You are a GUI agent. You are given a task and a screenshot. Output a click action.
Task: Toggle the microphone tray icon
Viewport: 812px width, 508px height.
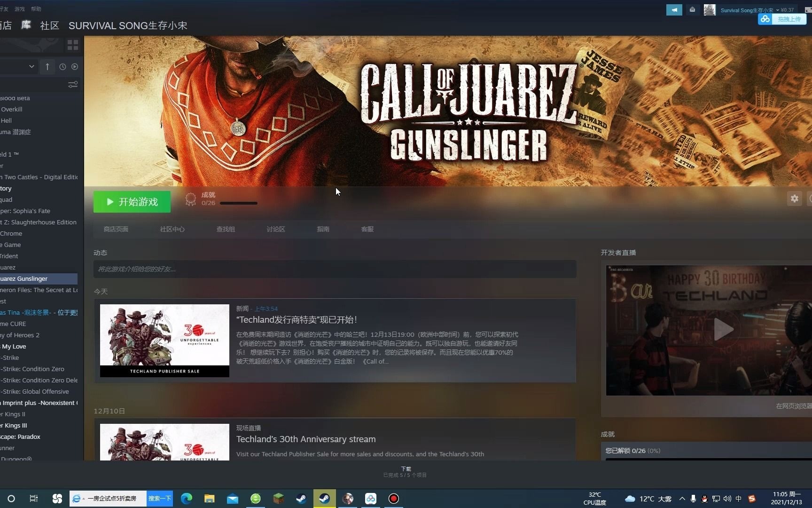click(694, 499)
